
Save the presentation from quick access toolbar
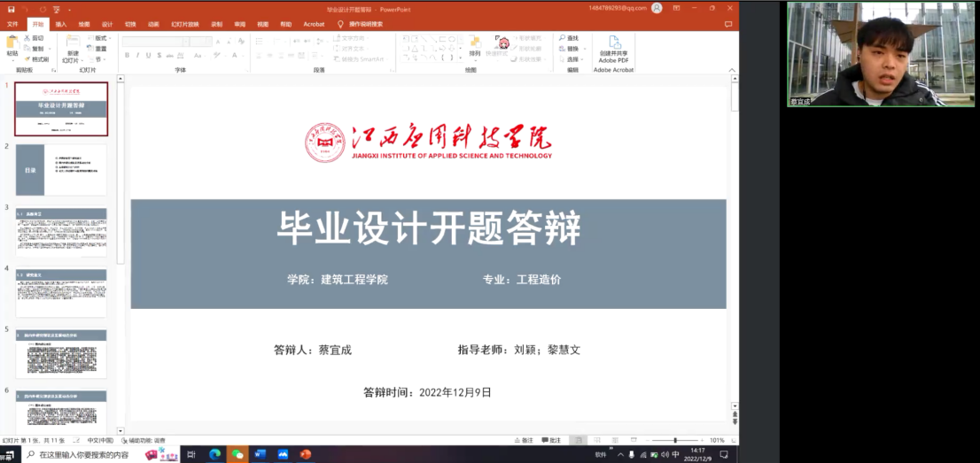point(11,8)
